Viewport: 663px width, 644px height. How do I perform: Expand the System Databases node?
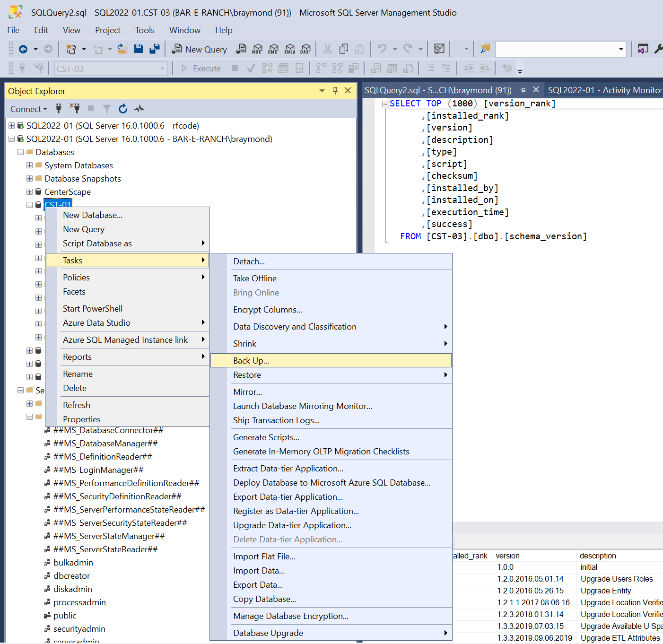point(29,165)
